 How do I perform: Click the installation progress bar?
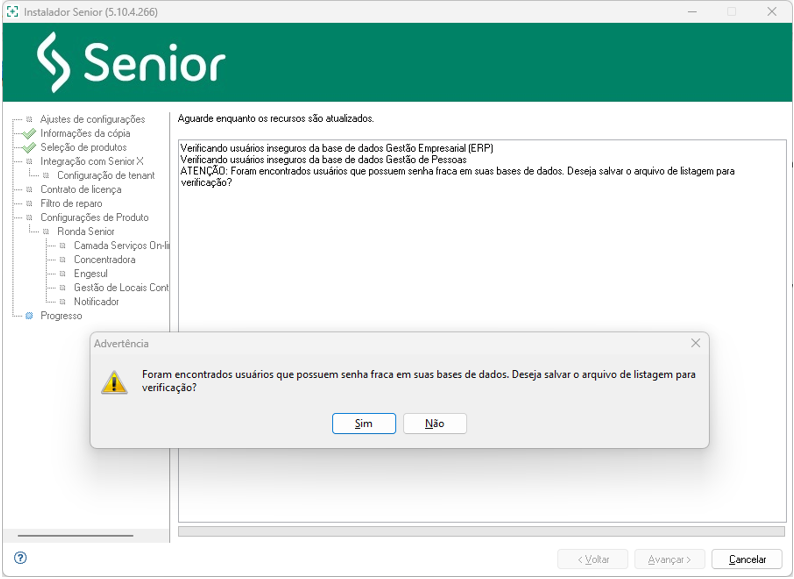pyautogui.click(x=481, y=531)
